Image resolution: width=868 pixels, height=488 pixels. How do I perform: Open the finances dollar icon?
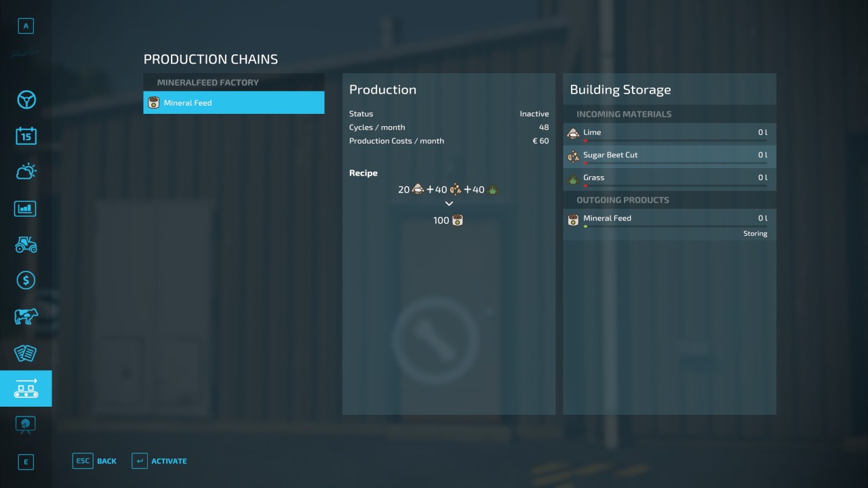pos(26,280)
